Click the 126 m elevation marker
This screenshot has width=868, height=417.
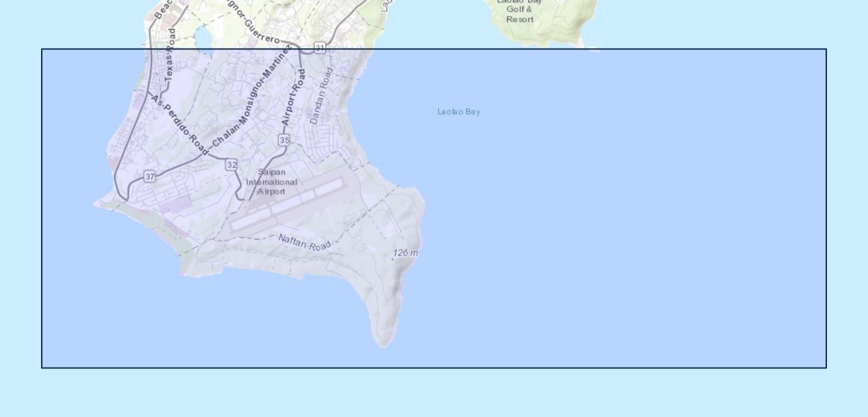pyautogui.click(x=405, y=253)
